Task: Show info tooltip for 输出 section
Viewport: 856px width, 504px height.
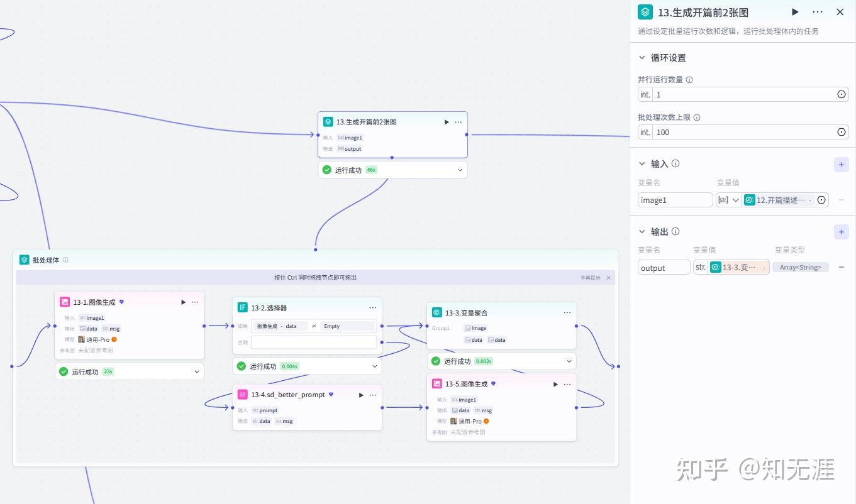Action: 675,231
